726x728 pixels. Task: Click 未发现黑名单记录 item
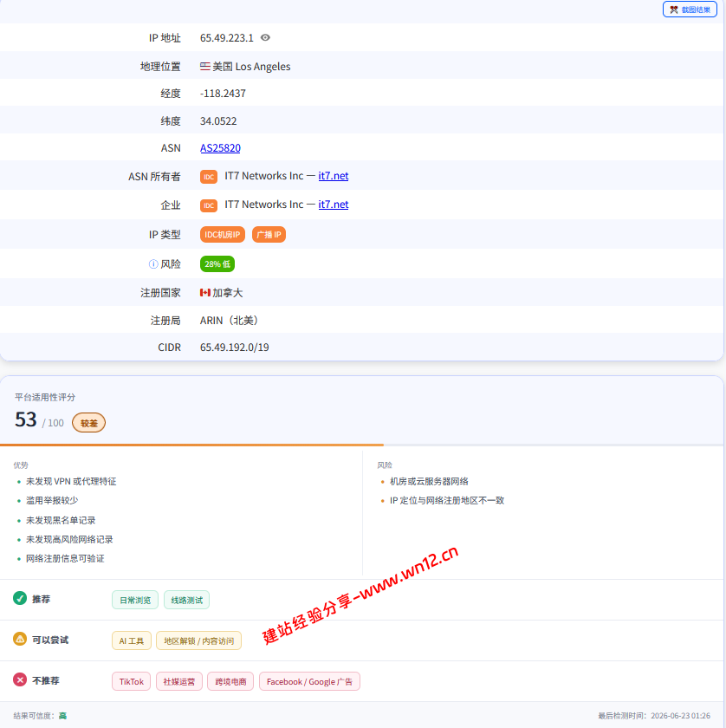(61, 520)
